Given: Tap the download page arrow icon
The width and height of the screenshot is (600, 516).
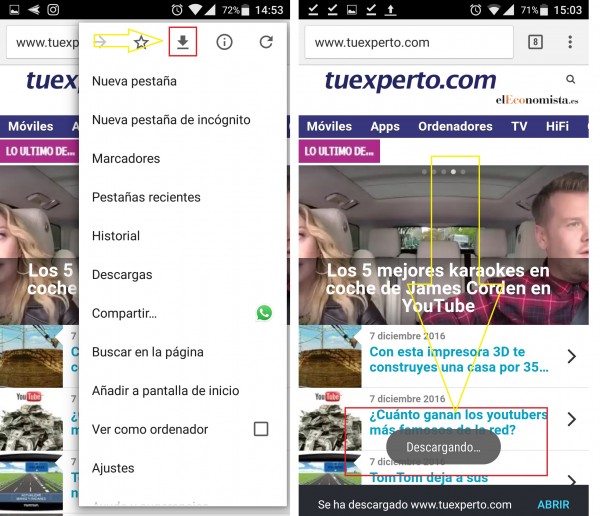Looking at the screenshot, I should click(x=183, y=42).
